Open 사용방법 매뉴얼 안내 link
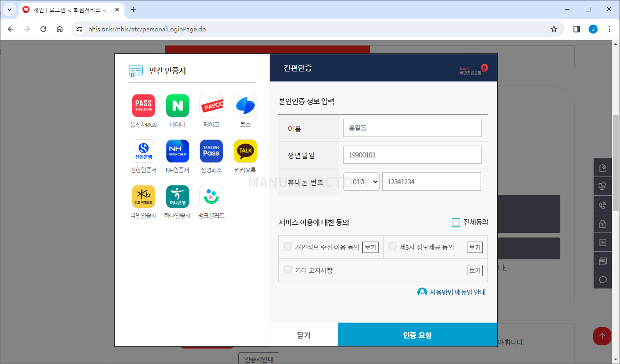Screen dimensions: 620x364 (452, 292)
